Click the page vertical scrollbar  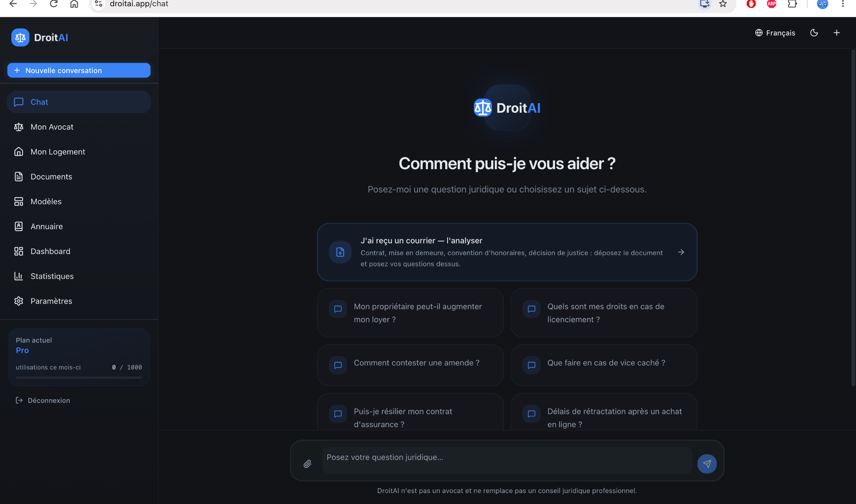[853, 217]
